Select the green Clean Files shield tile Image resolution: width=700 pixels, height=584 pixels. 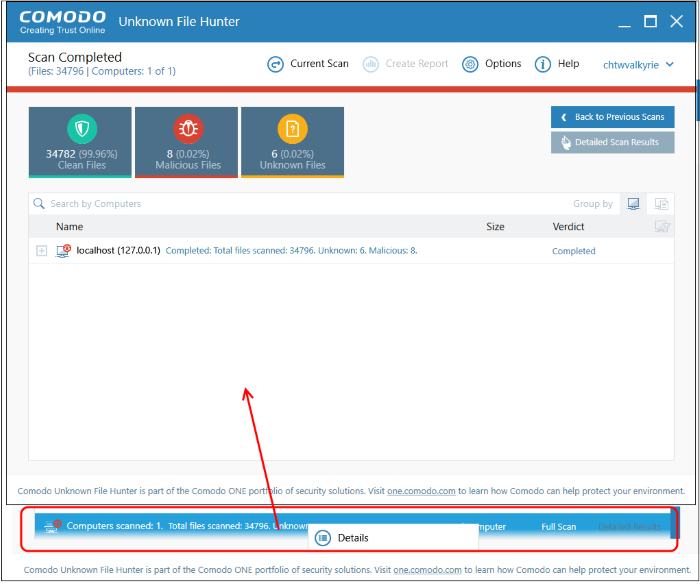[x=80, y=142]
